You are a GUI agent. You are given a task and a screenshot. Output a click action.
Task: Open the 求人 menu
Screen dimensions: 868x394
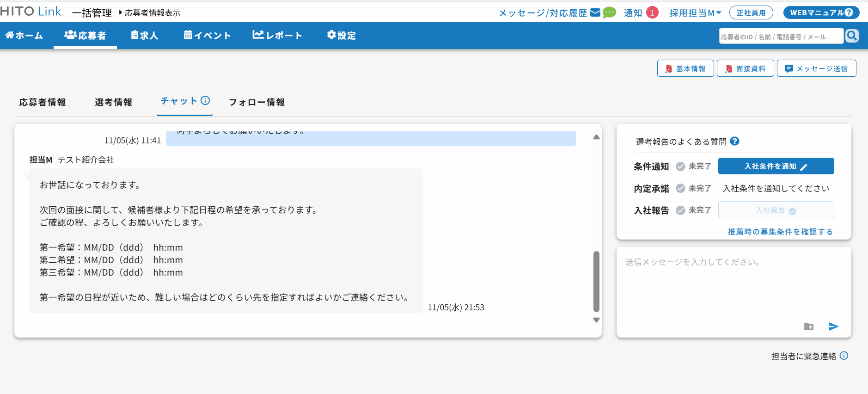[145, 36]
